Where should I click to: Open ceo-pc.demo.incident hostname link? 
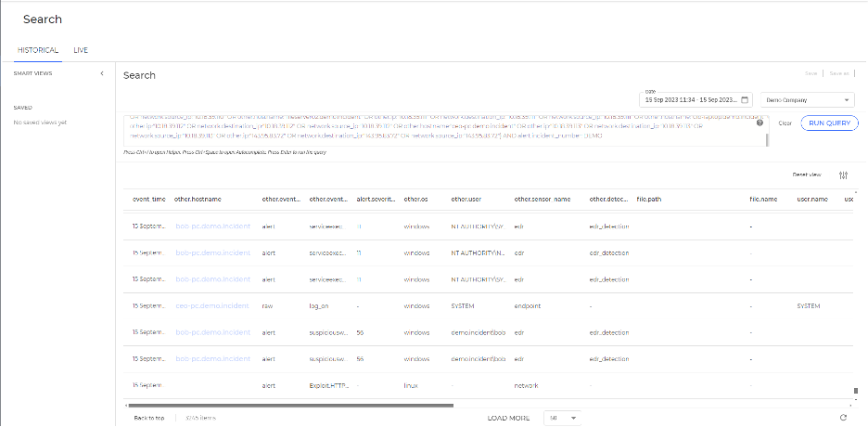[x=211, y=305]
